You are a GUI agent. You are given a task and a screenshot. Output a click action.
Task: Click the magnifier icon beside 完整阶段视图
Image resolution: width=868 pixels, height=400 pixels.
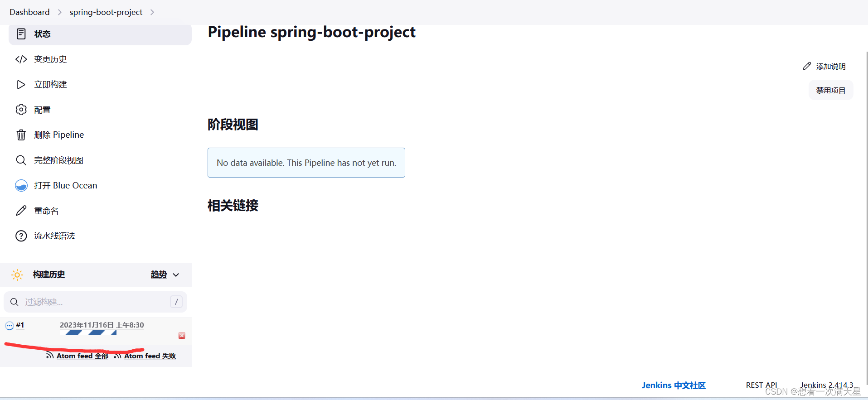[x=21, y=160]
